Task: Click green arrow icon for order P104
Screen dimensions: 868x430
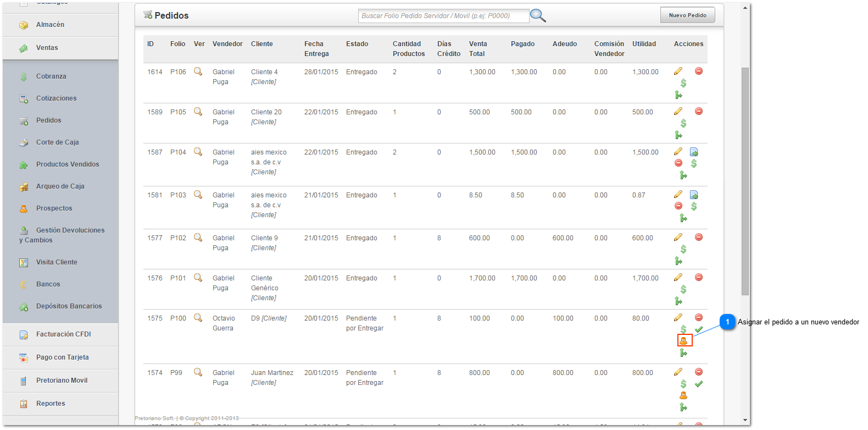Action: pos(683,175)
